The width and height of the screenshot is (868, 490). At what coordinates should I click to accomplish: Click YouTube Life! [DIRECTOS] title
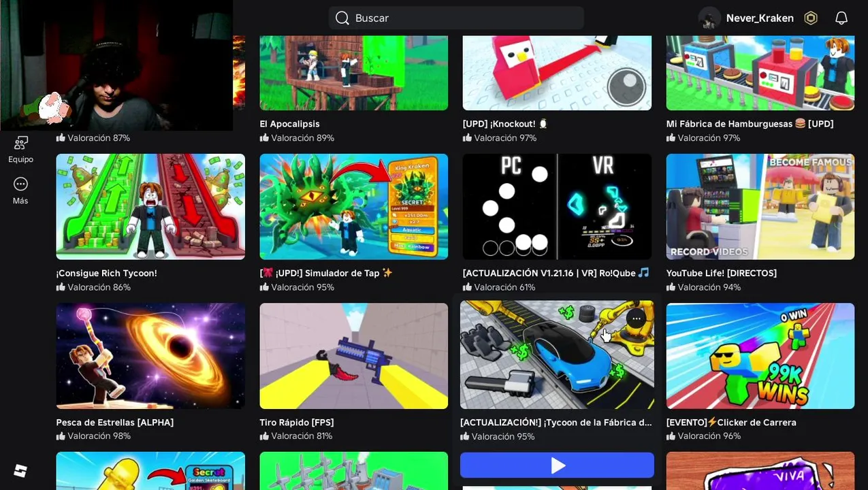click(721, 273)
